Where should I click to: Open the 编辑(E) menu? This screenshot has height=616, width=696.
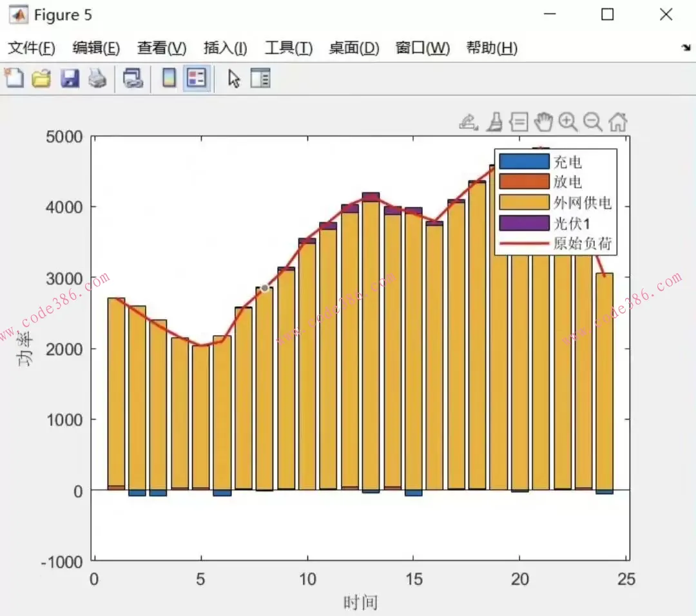pyautogui.click(x=96, y=48)
